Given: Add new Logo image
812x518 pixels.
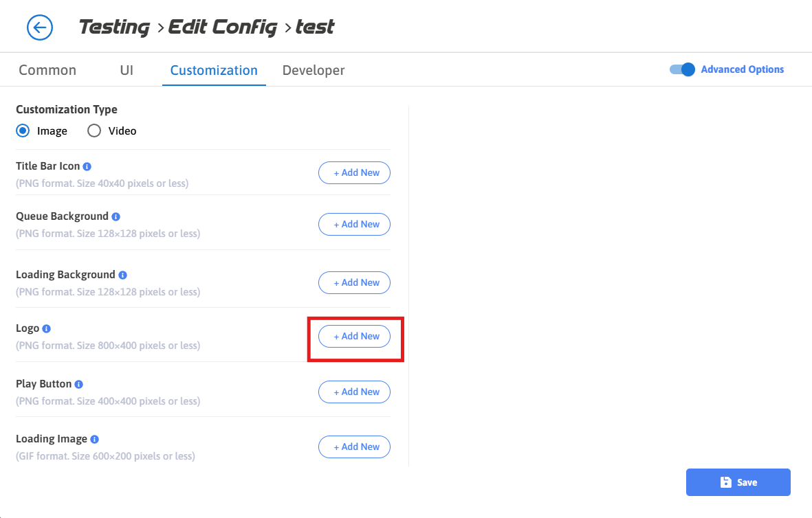Looking at the screenshot, I should pyautogui.click(x=354, y=337).
